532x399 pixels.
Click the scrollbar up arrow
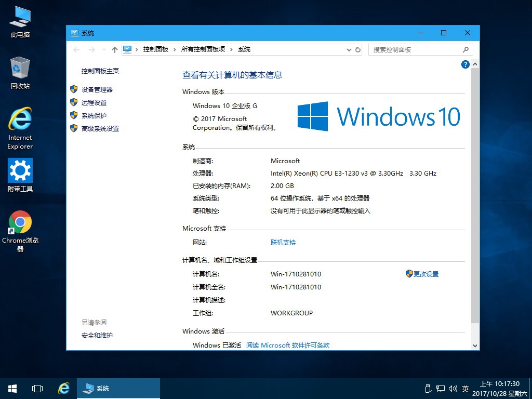coord(475,64)
